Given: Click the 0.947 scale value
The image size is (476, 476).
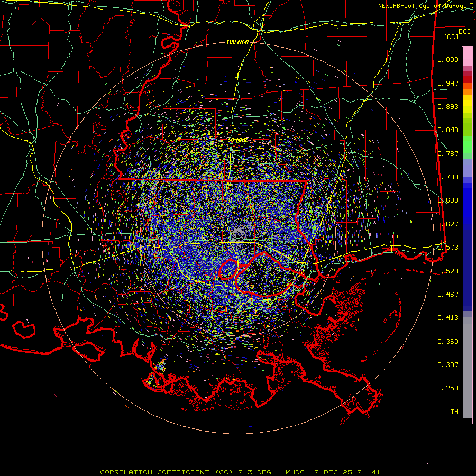Looking at the screenshot, I should click(x=448, y=83).
